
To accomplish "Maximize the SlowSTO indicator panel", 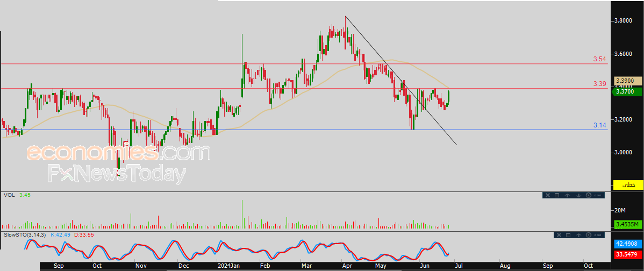I will [568, 235].
